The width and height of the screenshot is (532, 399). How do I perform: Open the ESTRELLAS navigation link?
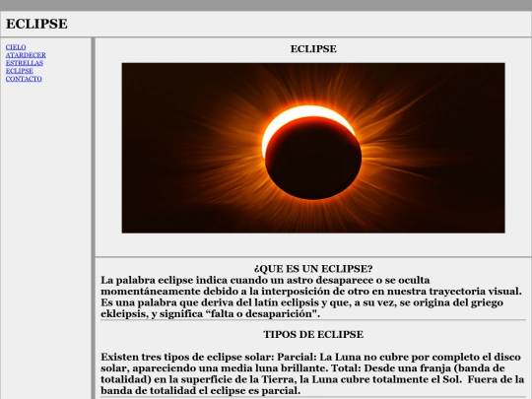point(24,63)
